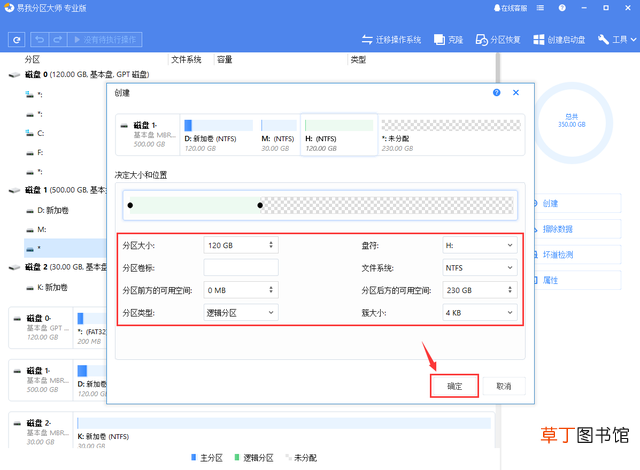
Task: Select M: (NTFS) partition block in dialog
Action: point(279,135)
